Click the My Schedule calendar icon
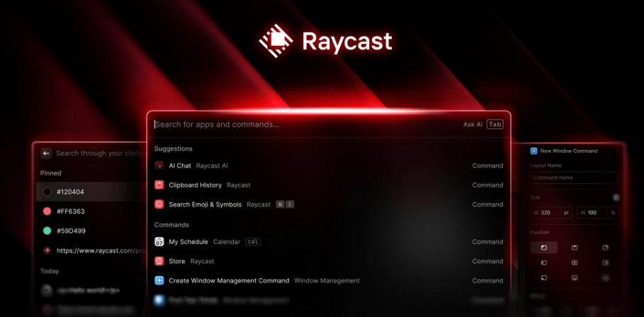This screenshot has width=644, height=317. tap(159, 241)
